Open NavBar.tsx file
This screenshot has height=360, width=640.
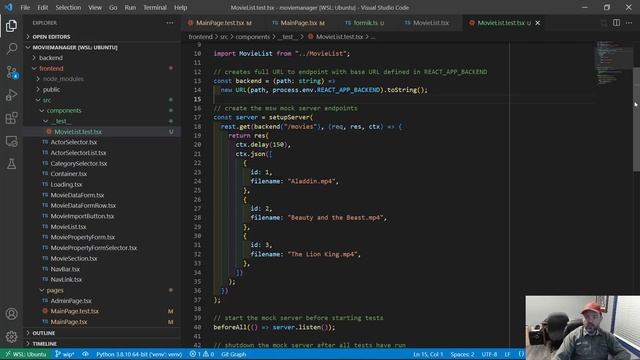[102, 269]
